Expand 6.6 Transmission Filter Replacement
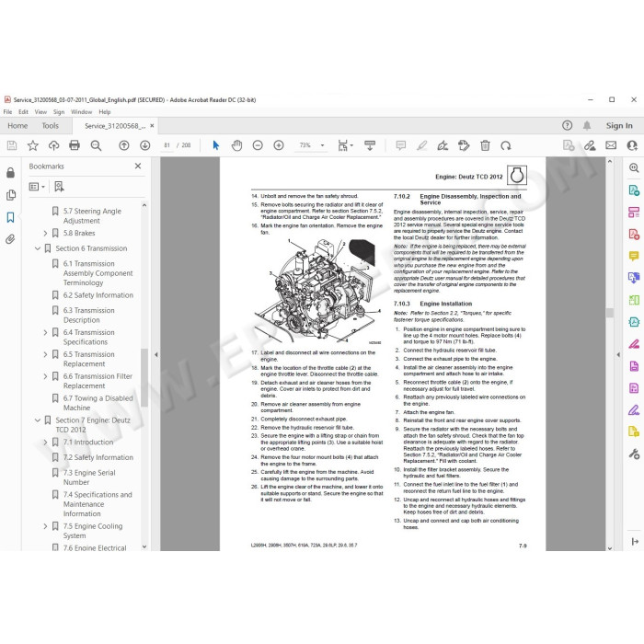This screenshot has height=644, width=644. (x=45, y=376)
